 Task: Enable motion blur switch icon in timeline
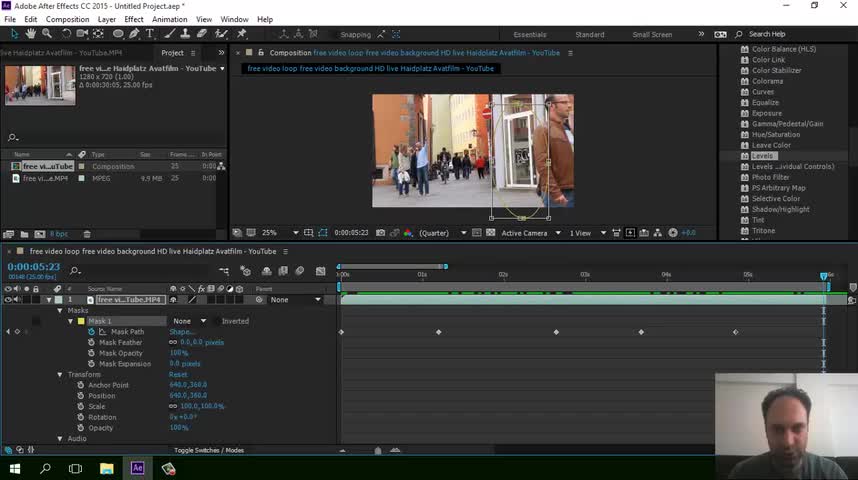[300, 271]
